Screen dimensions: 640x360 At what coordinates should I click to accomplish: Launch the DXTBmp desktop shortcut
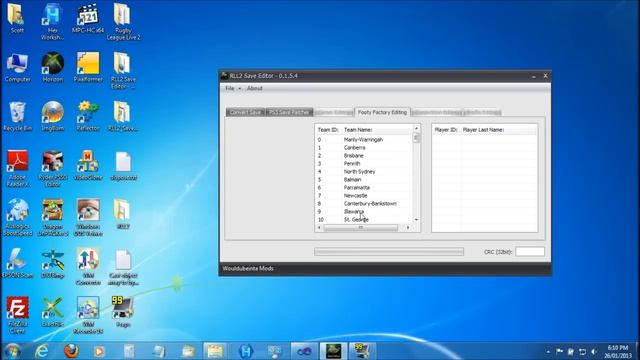click(x=53, y=263)
